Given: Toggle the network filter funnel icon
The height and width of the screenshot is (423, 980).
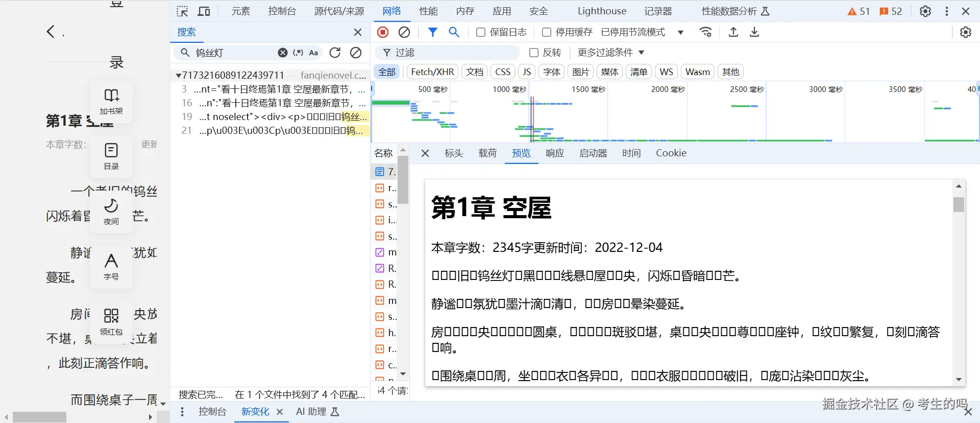Looking at the screenshot, I should [433, 32].
